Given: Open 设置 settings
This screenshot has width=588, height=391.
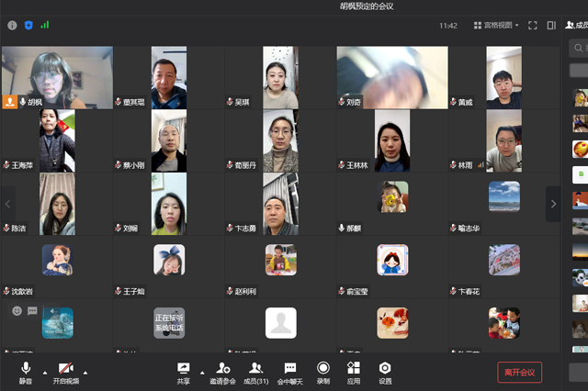Looking at the screenshot, I should click(385, 371).
